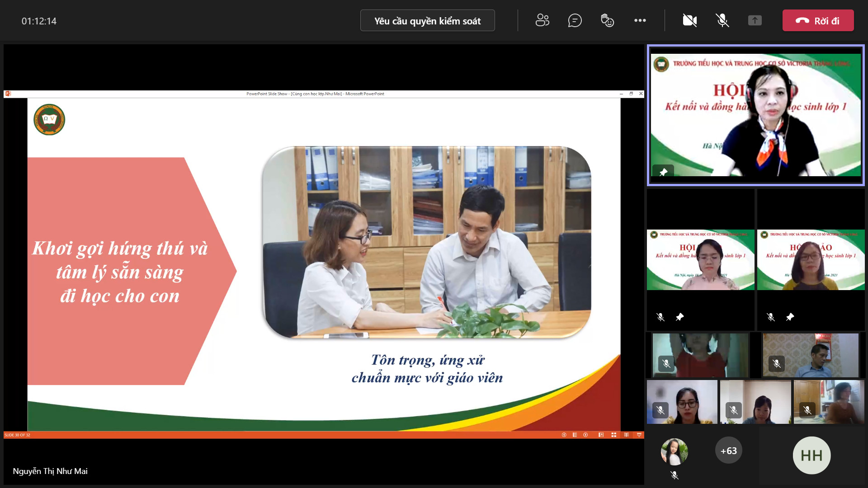Switch to reading view icon
This screenshot has width=868, height=488.
pos(626,435)
